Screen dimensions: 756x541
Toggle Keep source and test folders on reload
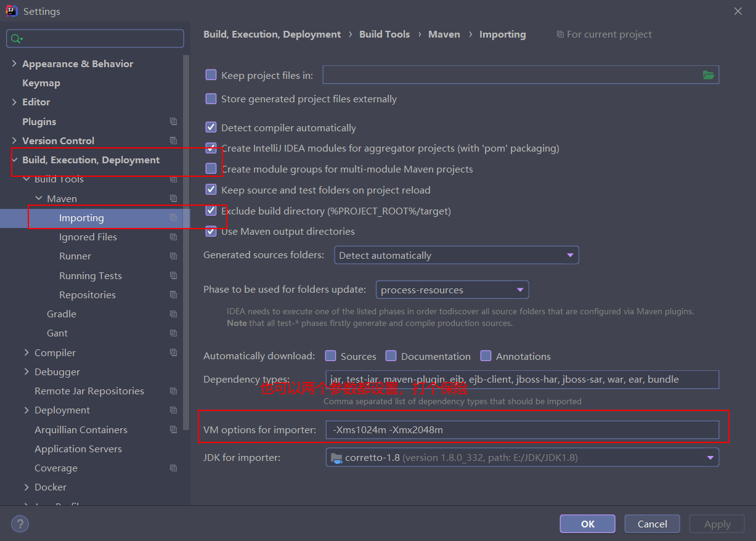click(x=211, y=190)
